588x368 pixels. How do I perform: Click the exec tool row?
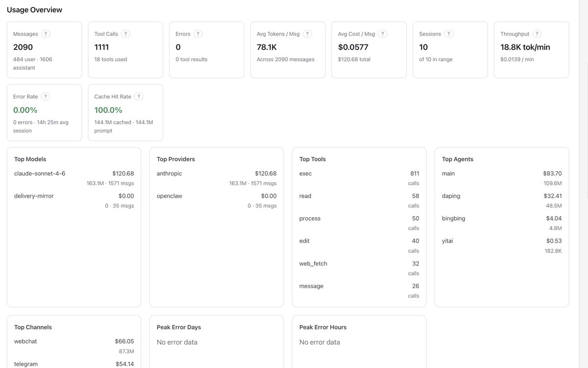305,174
